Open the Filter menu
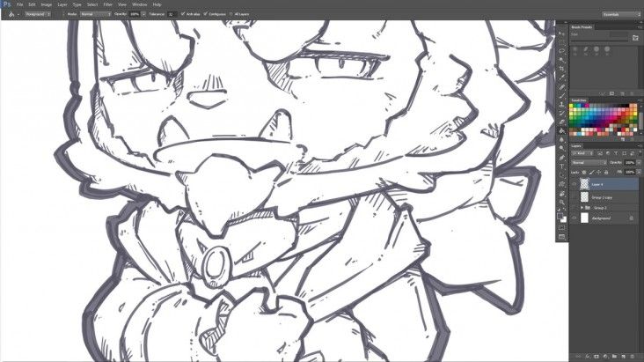 pos(107,4)
